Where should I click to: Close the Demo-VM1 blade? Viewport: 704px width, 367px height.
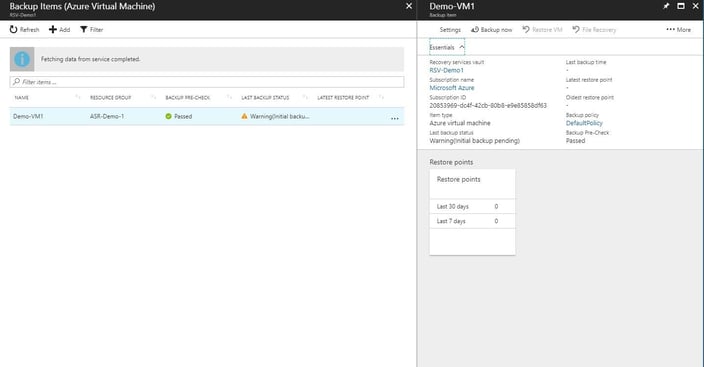click(695, 6)
